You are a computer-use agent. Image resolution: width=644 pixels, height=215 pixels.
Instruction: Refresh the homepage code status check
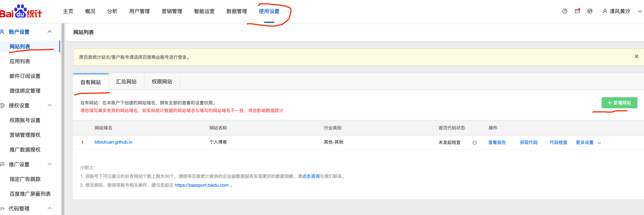[474, 143]
